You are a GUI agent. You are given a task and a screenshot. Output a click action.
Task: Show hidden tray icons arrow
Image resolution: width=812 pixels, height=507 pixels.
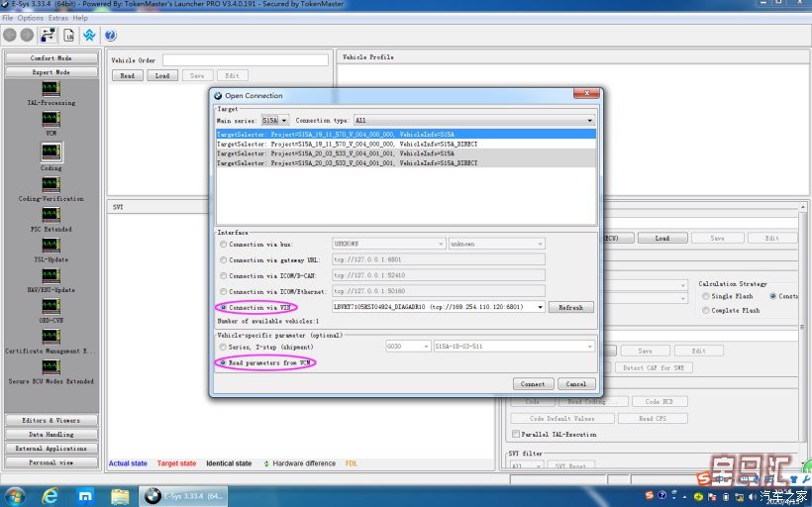coord(684,497)
